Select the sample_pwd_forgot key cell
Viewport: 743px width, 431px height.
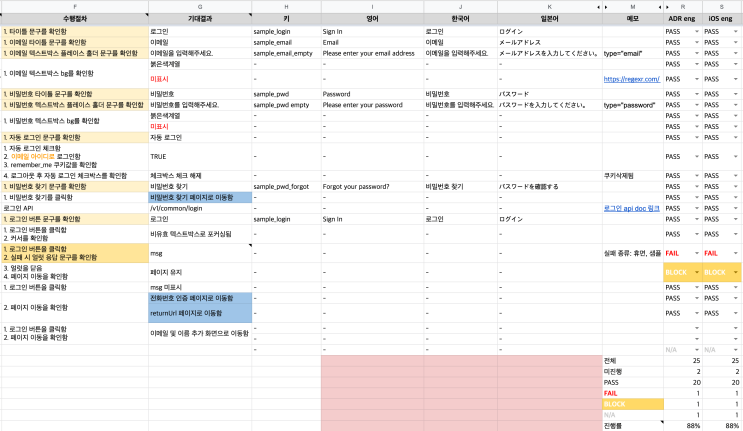[x=286, y=187]
